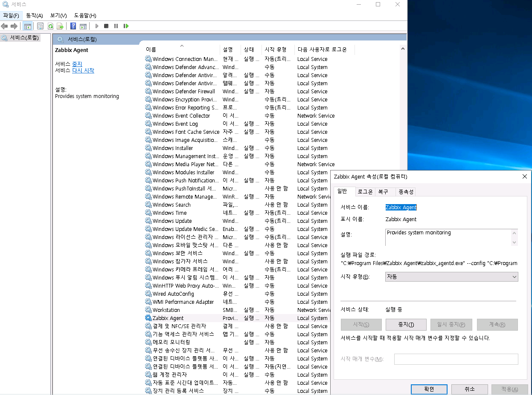Screen dimensions: 532x395
Task: Open the Help question-mark toolbar icon
Action: click(73, 26)
